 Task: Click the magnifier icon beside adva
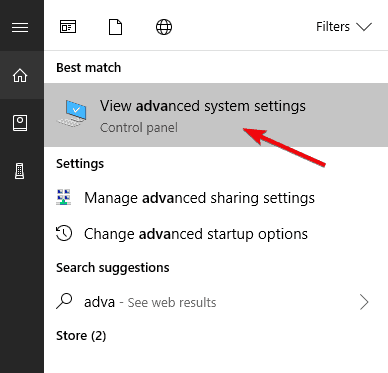point(64,301)
